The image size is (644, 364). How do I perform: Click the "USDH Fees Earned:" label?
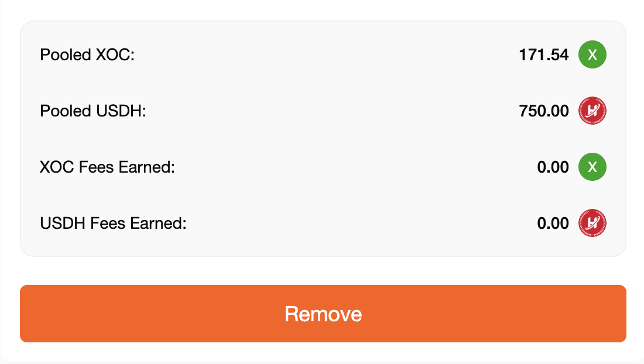click(x=113, y=223)
